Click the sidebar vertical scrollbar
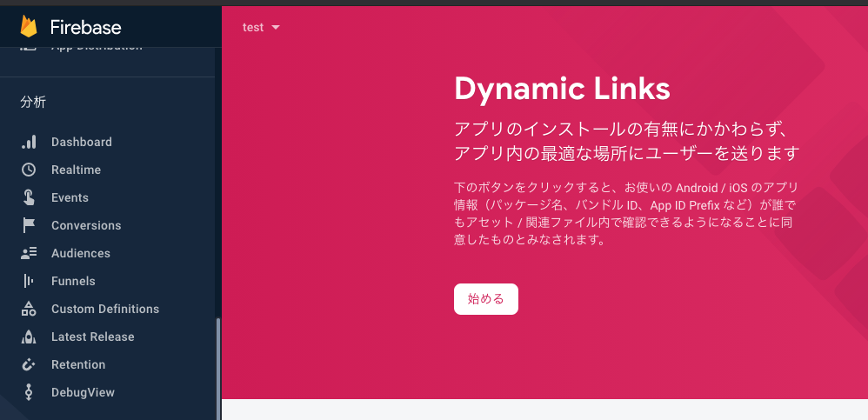The height and width of the screenshot is (420, 868). 218,368
